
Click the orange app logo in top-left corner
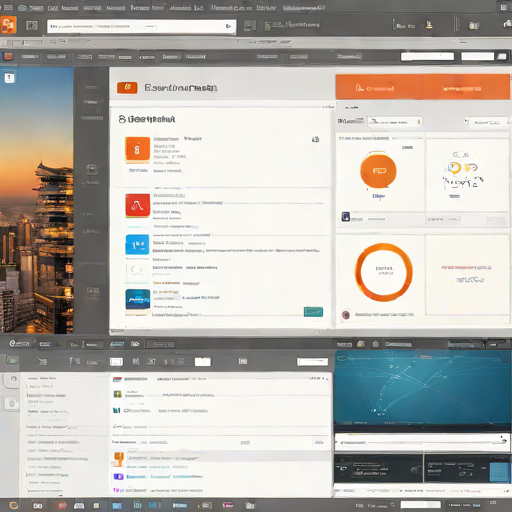[8, 25]
